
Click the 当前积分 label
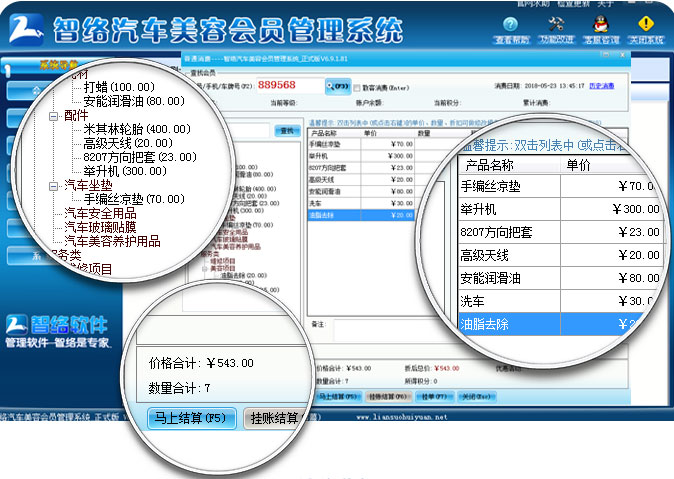(447, 103)
